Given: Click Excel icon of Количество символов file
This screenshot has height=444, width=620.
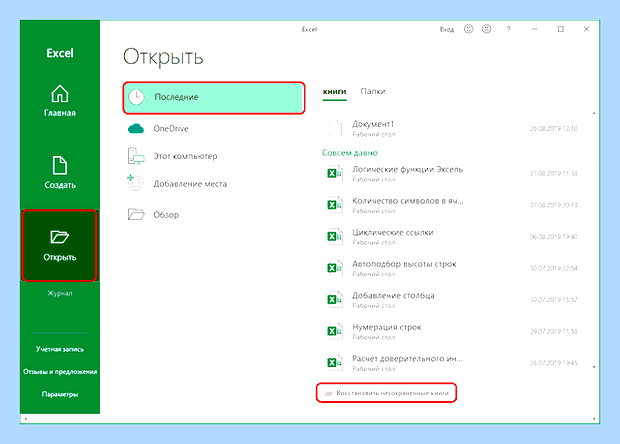Looking at the screenshot, I should pyautogui.click(x=335, y=205).
